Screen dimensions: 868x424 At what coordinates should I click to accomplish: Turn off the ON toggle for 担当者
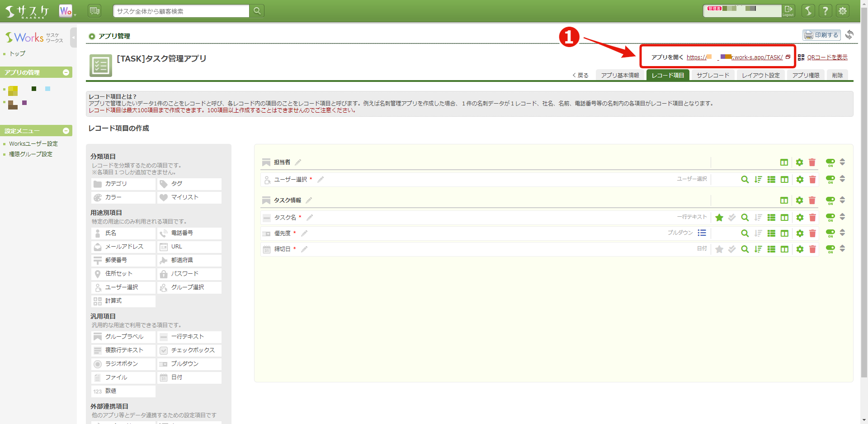830,162
